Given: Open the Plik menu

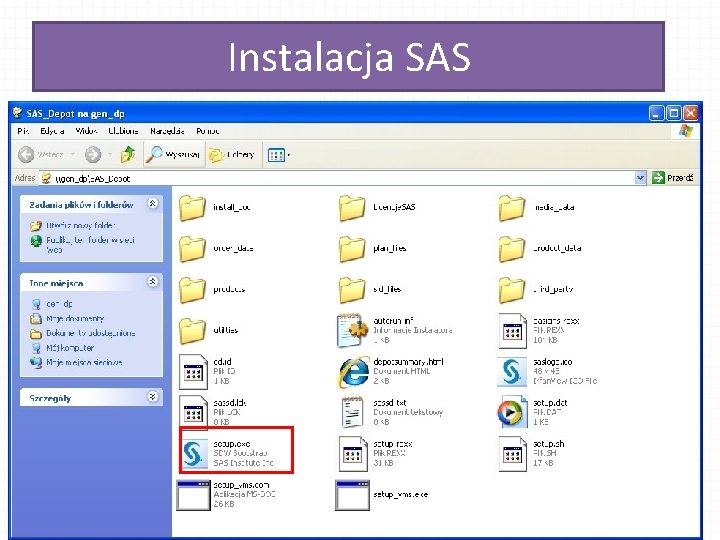Looking at the screenshot, I should point(23,131).
